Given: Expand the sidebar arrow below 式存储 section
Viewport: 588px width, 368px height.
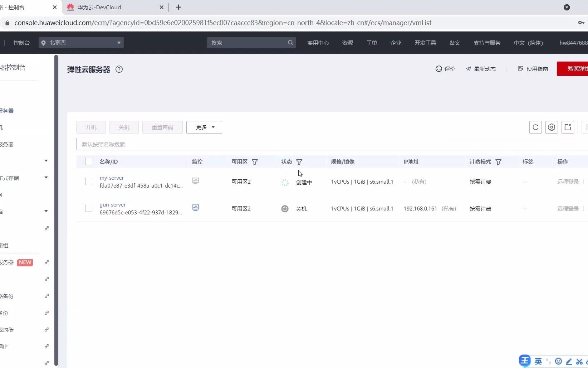Looking at the screenshot, I should click(x=46, y=211).
